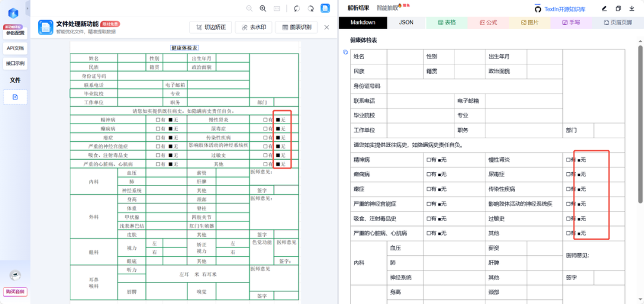Upload a new file in sidebar
The image size is (644, 304).
tap(15, 97)
